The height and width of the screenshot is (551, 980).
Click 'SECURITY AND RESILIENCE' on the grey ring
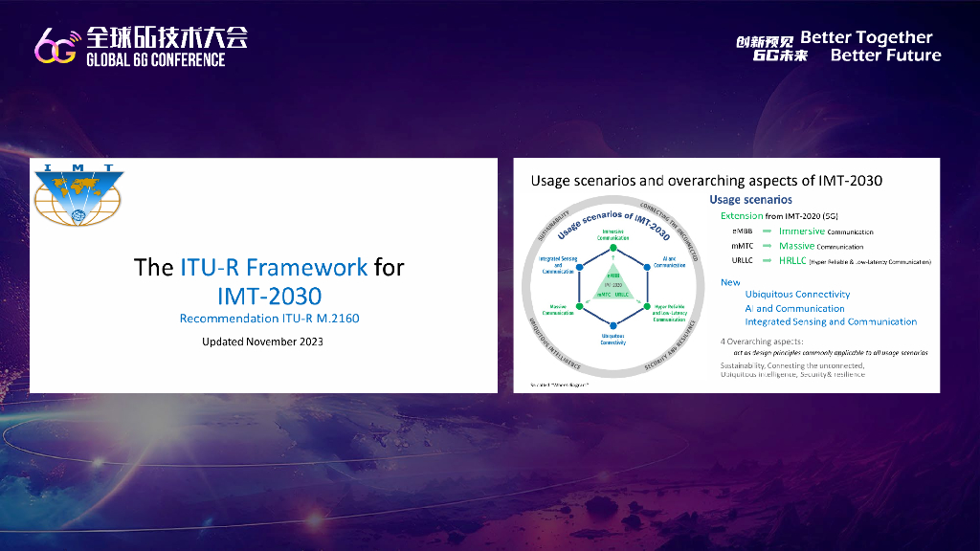(670, 346)
